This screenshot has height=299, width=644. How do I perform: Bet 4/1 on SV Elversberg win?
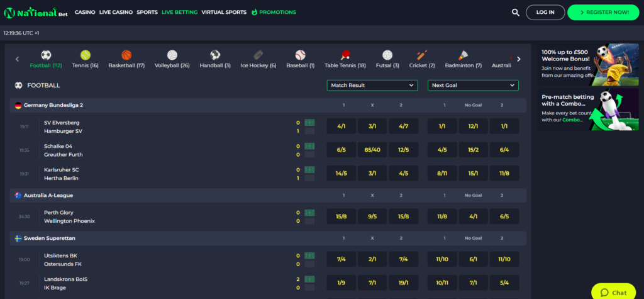[341, 127]
